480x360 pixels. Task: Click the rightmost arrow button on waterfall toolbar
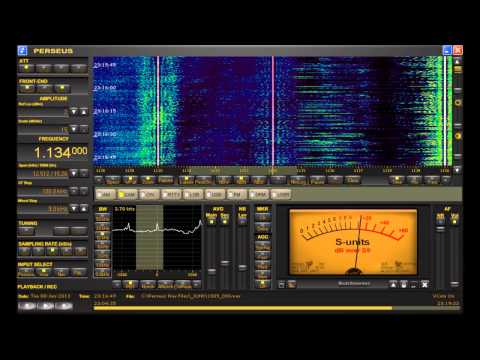coord(446,180)
